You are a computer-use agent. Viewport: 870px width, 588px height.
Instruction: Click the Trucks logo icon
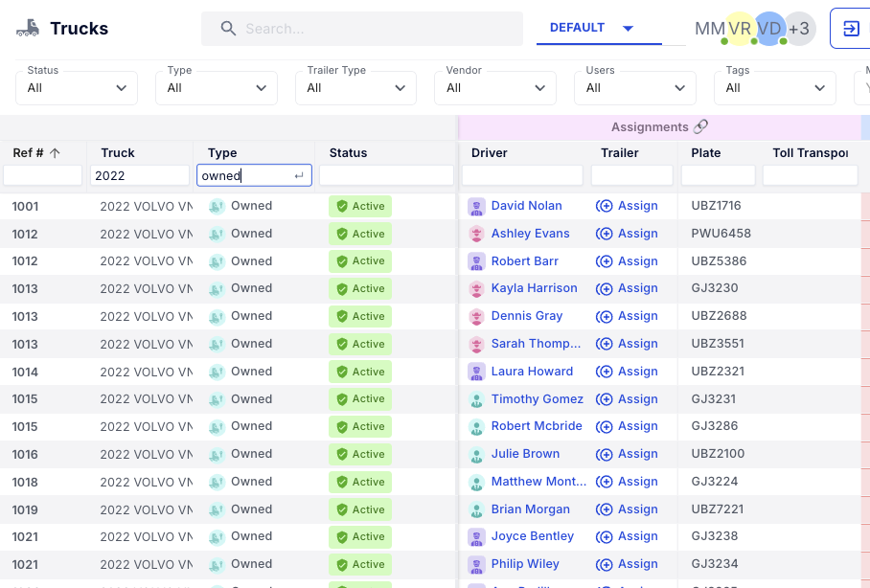point(28,29)
